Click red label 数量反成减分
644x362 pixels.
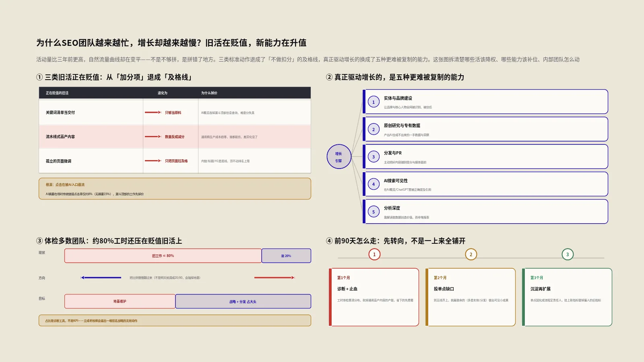click(x=175, y=137)
